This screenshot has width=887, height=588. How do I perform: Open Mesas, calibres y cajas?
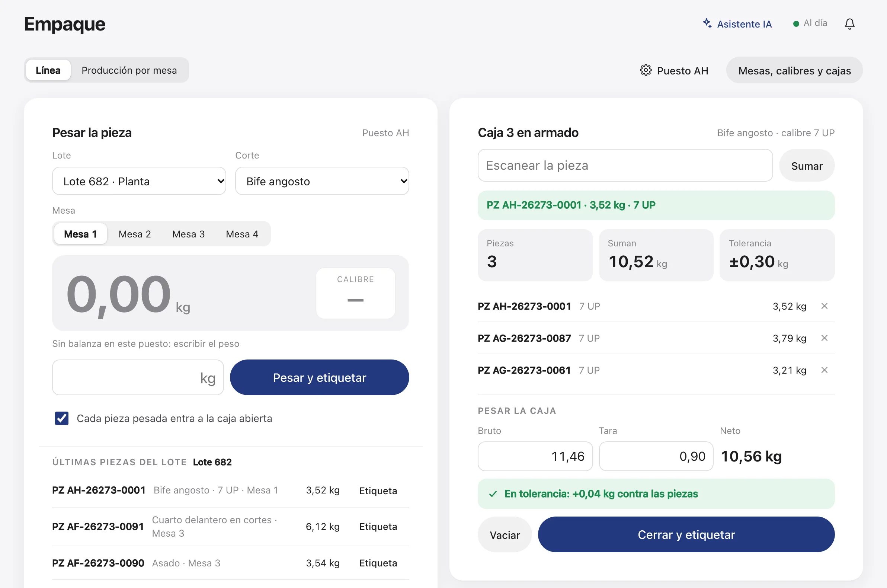[x=794, y=70]
